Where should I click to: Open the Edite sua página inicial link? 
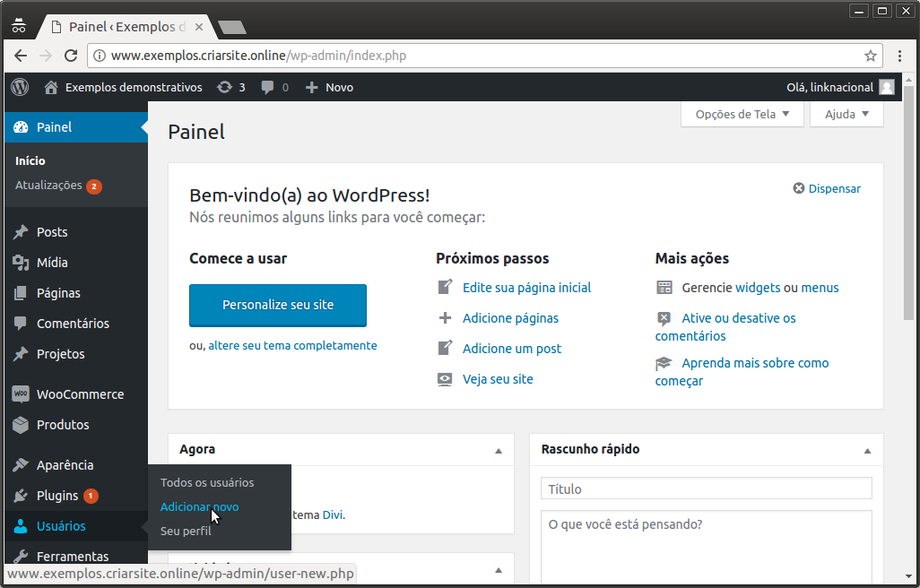pyautogui.click(x=526, y=288)
